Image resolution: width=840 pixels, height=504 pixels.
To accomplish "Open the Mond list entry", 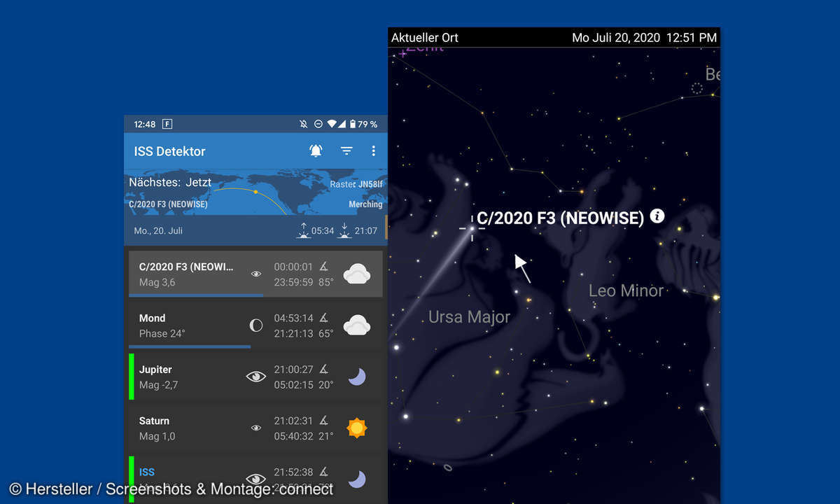I will [256, 325].
